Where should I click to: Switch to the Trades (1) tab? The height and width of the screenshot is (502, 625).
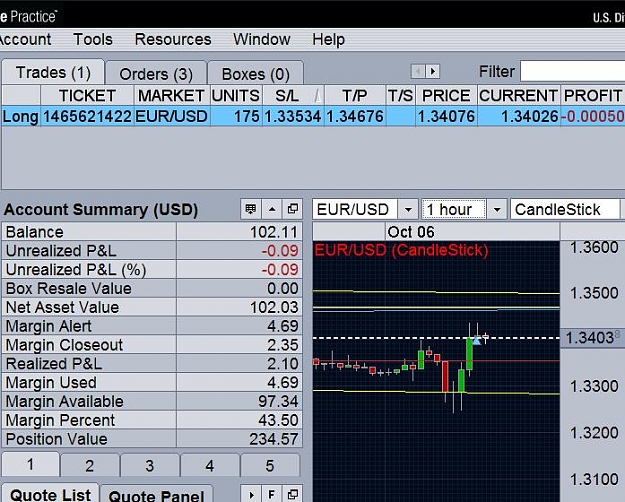[x=53, y=73]
